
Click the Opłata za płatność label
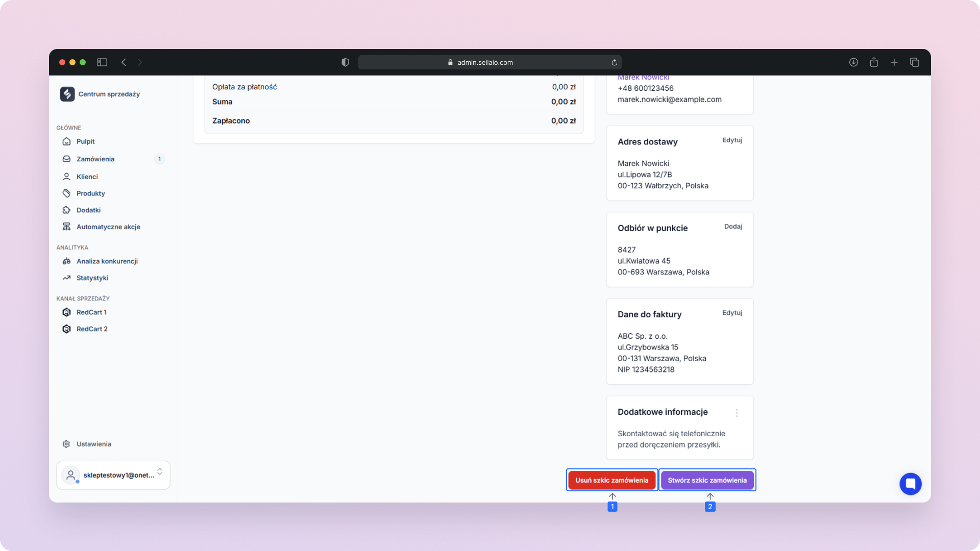(x=244, y=87)
